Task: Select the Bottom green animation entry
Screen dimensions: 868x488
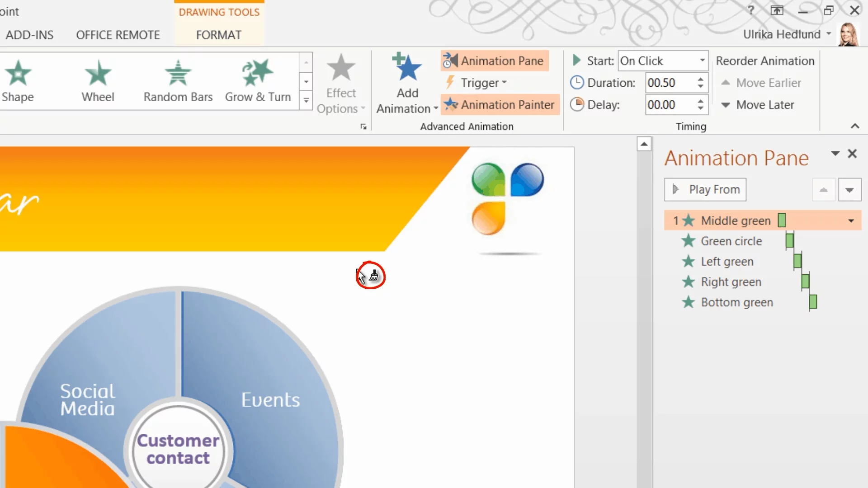Action: click(x=736, y=302)
